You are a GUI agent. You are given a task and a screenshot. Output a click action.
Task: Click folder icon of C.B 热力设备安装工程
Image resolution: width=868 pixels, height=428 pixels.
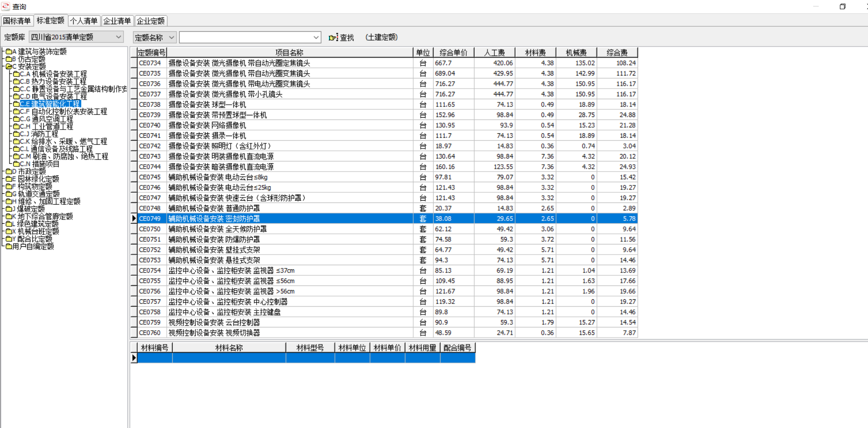(16, 82)
